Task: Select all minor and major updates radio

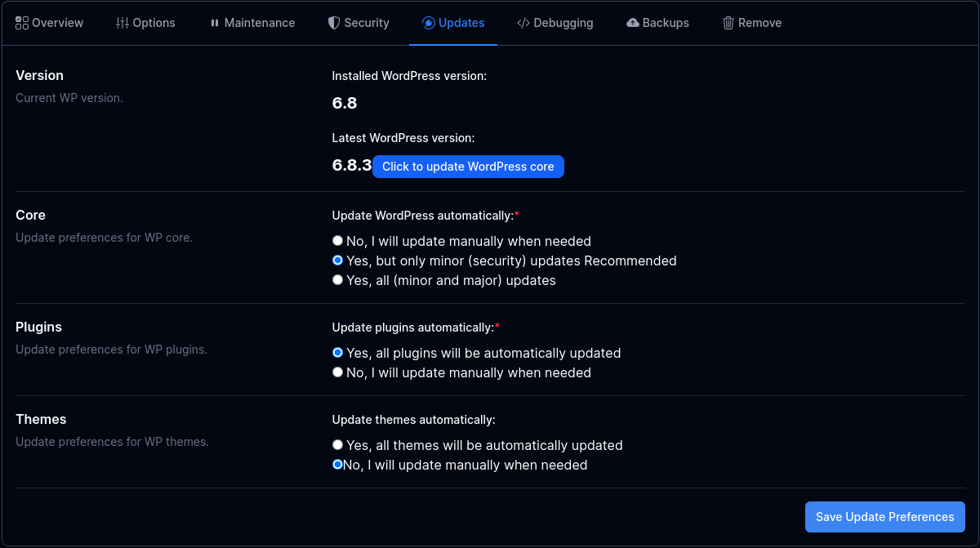Action: (x=337, y=280)
